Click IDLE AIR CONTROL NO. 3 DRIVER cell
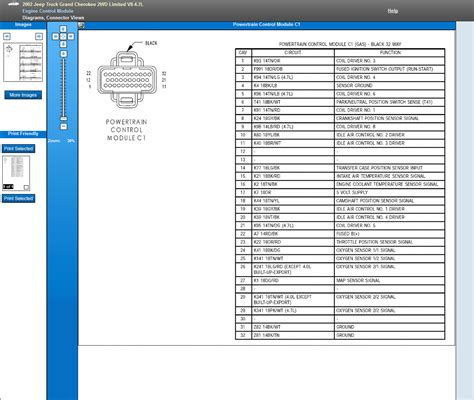The height and width of the screenshot is (400, 474). click(x=390, y=143)
